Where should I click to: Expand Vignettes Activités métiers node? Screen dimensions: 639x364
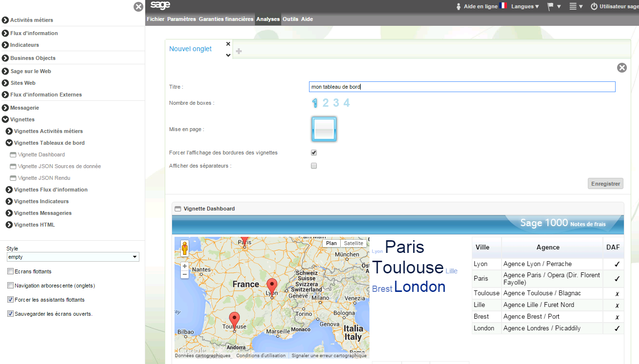coord(9,131)
